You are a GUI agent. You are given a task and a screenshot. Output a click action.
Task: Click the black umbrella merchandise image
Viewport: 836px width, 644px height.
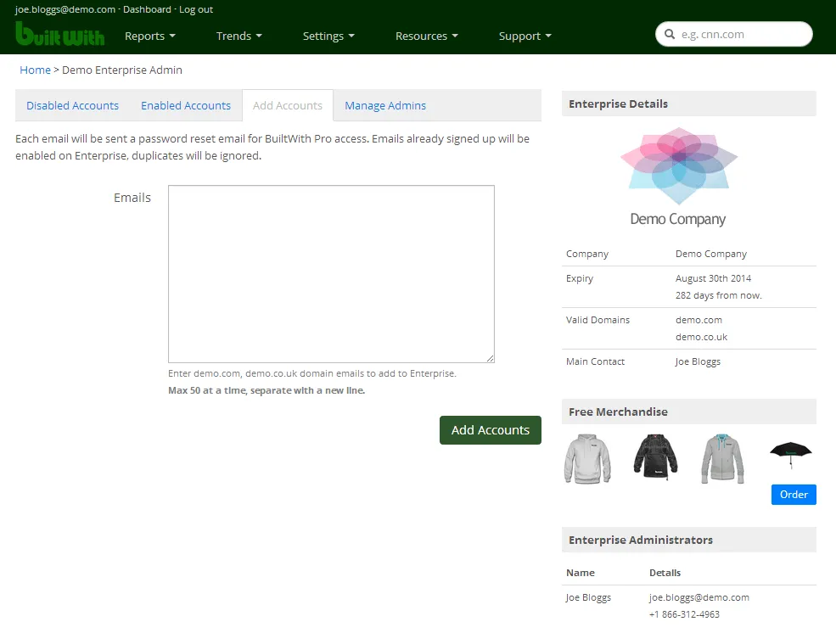(x=790, y=452)
